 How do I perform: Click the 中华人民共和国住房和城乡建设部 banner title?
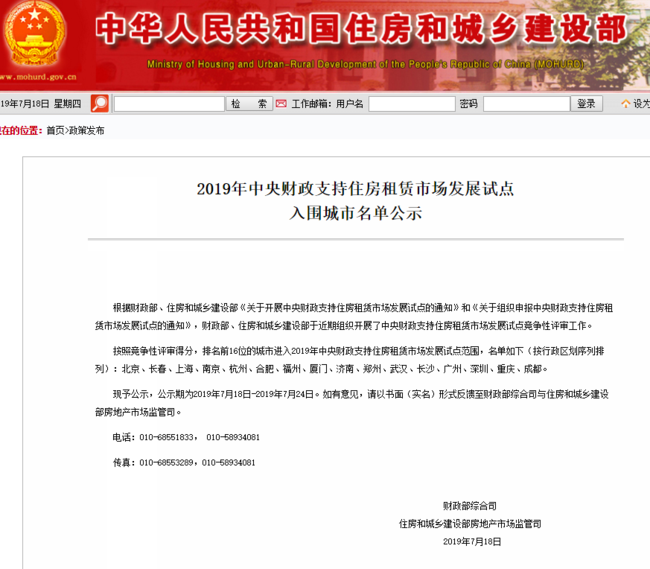point(361,28)
